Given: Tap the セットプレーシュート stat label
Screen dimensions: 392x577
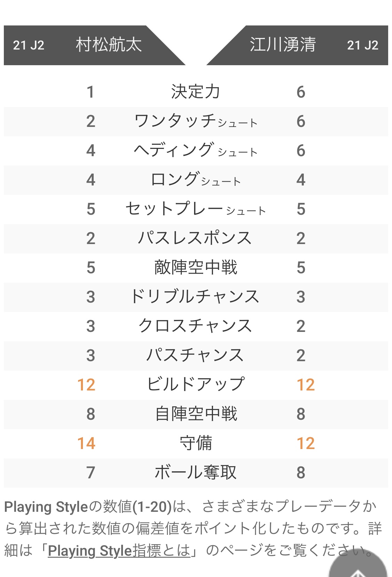Looking at the screenshot, I should point(195,209).
